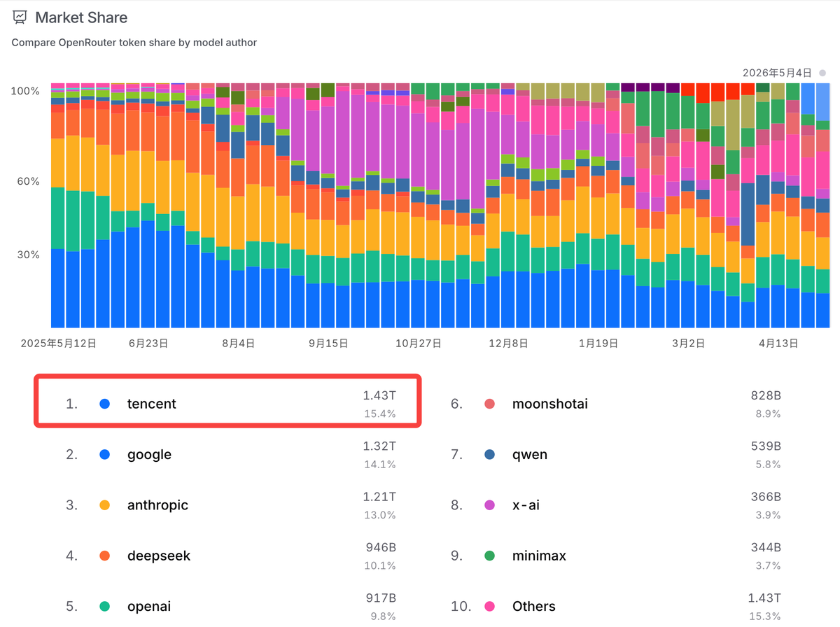Open the tencent model author entry
This screenshot has width=840, height=627.
227,404
